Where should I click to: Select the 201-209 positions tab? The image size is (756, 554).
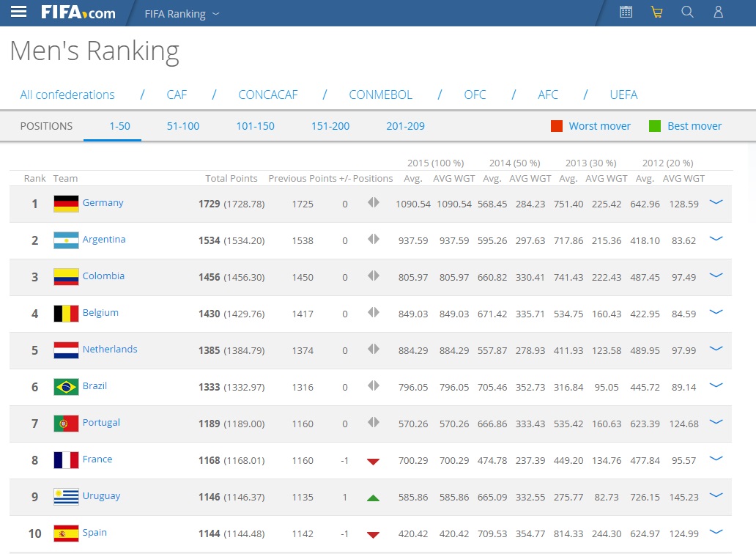[405, 126]
